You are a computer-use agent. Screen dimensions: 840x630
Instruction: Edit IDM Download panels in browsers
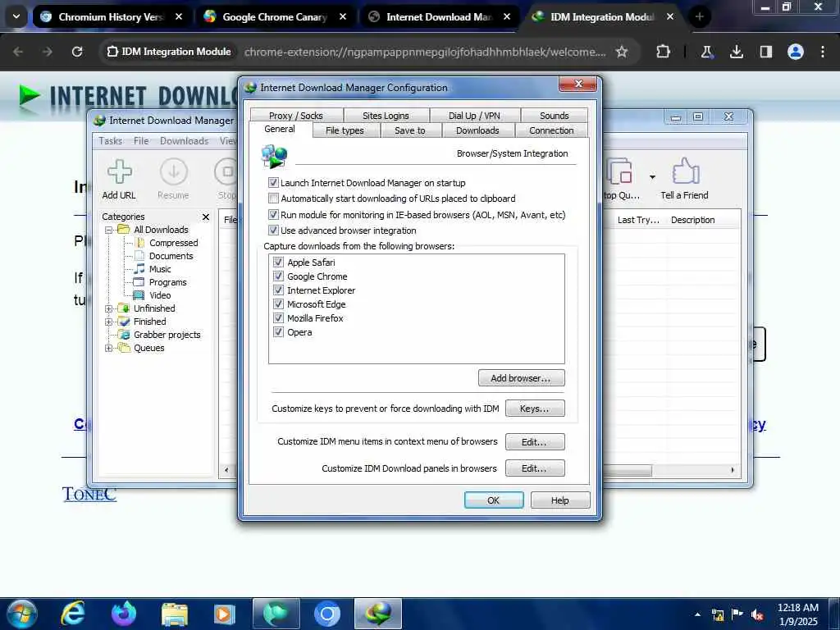(535, 468)
